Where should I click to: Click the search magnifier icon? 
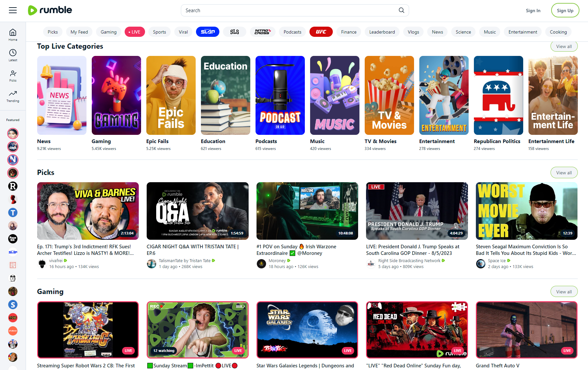coord(401,10)
